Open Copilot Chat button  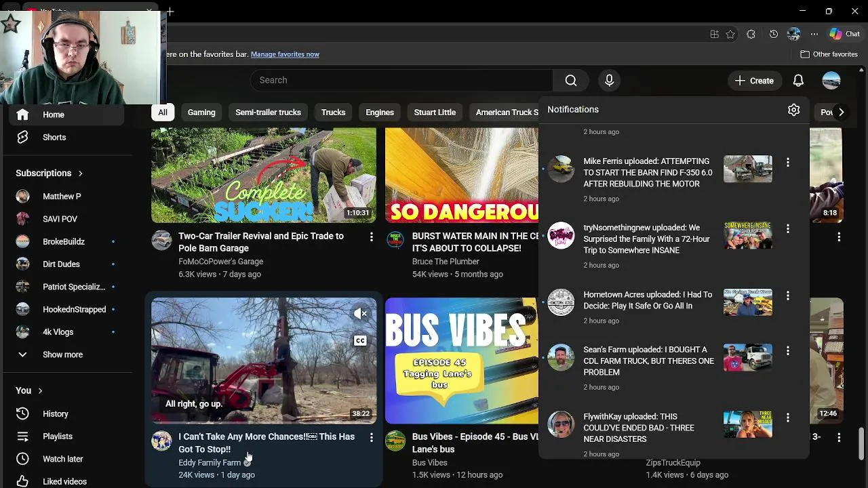(844, 34)
